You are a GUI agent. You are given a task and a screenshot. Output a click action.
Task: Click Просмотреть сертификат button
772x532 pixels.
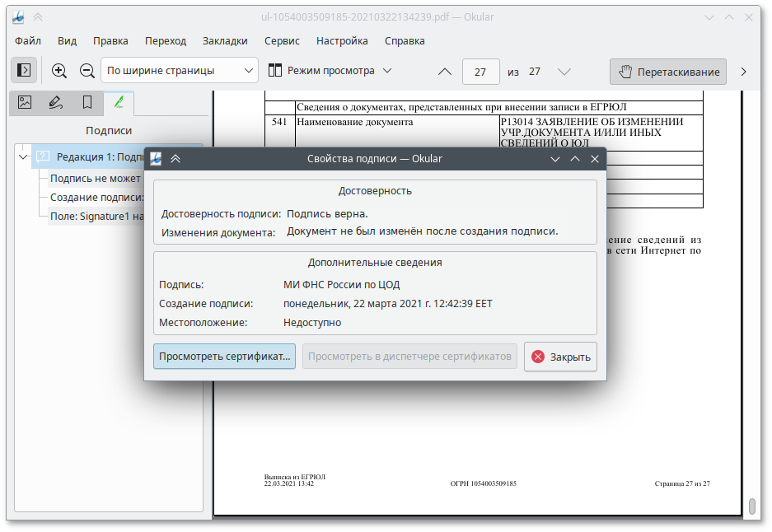[x=225, y=357]
